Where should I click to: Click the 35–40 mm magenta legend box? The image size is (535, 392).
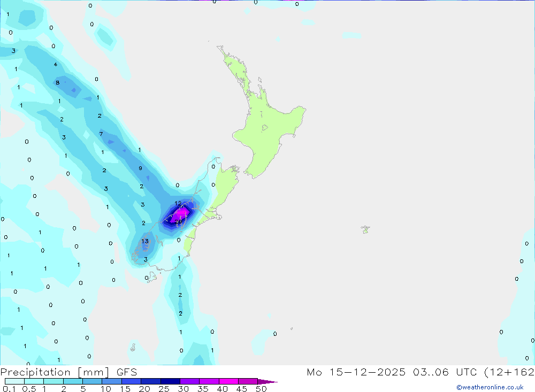point(209,381)
